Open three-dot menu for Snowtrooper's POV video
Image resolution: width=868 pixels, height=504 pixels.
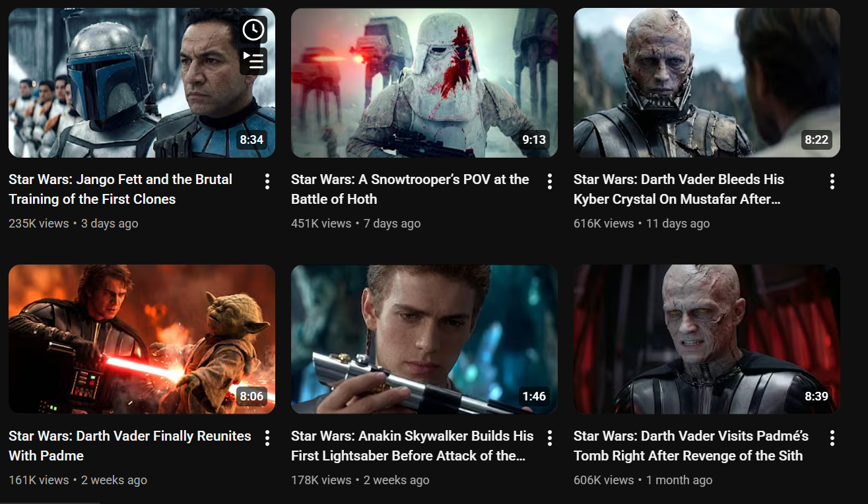[550, 181]
